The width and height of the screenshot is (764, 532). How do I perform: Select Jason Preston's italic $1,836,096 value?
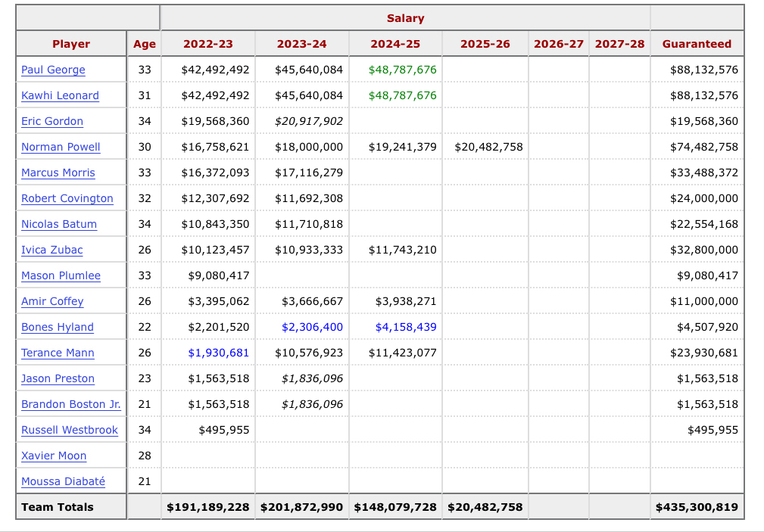312,378
